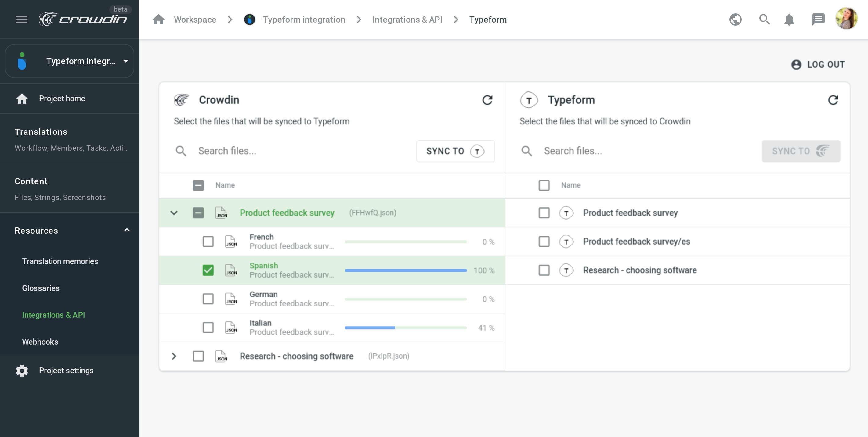The image size is (868, 437).
Task: Check the Typeform Product feedback survey/es checkbox
Action: [x=544, y=242]
